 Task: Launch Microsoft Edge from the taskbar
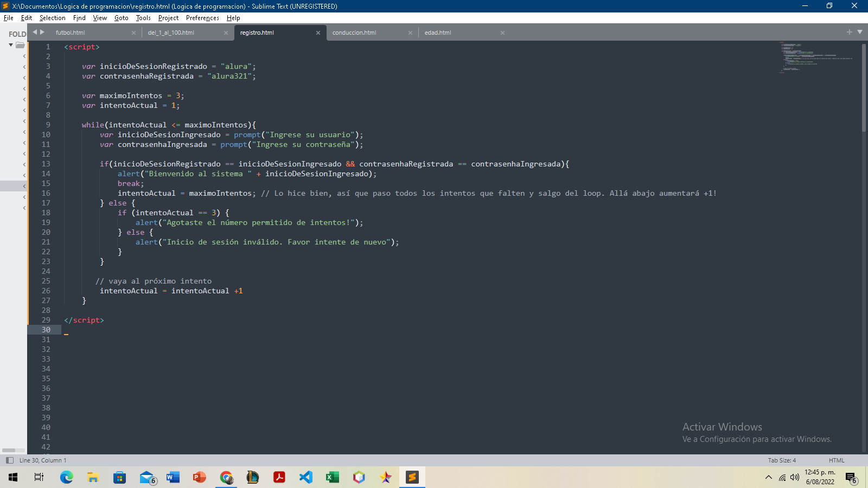pos(66,477)
